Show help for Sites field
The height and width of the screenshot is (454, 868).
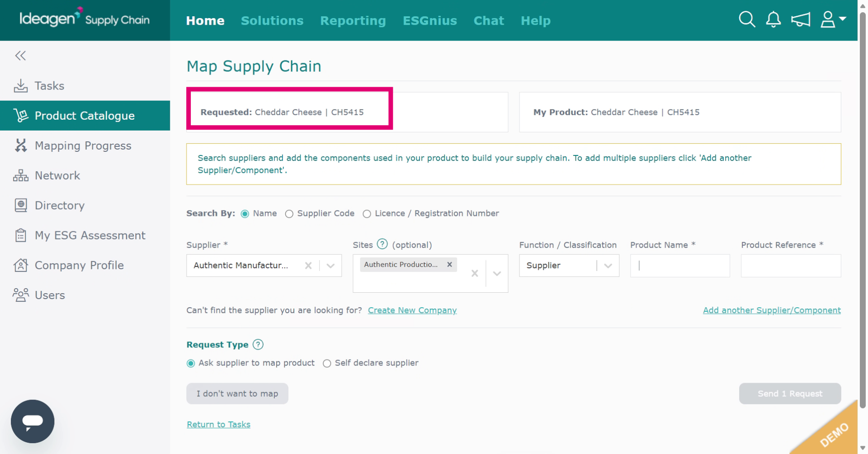point(382,244)
